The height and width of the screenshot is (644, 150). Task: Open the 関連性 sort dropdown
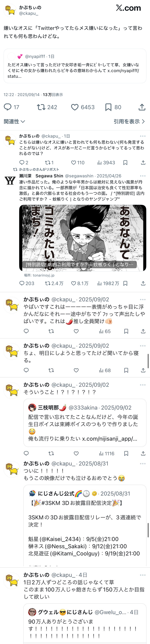click(x=14, y=121)
